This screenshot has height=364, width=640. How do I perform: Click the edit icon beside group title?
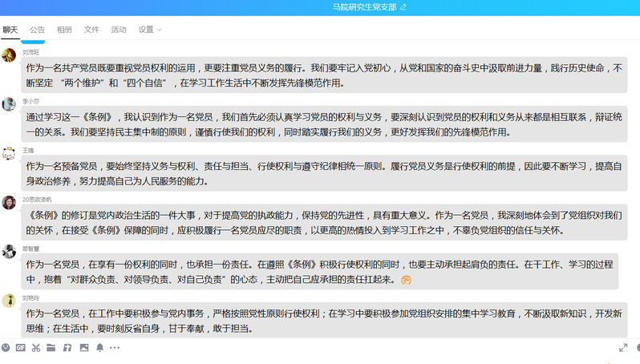403,7
